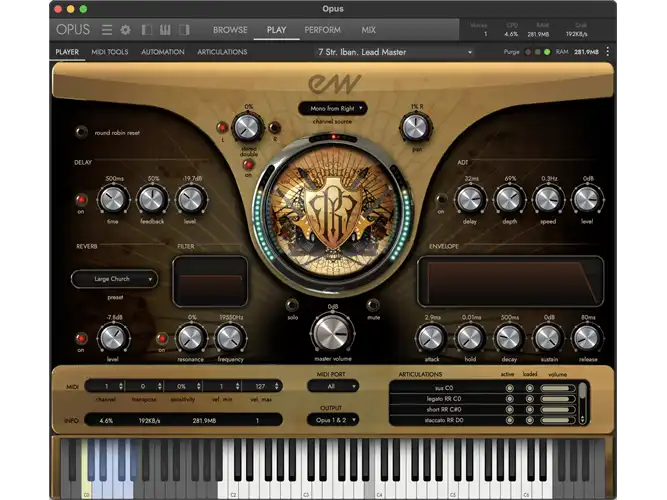Click the envelope attack knob
The image size is (667, 500).
point(431,338)
